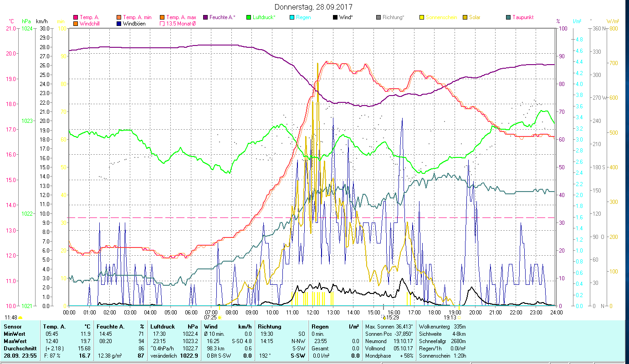Click the 'Vollmond 05.10.17' entry
This screenshot has width=629, height=364.
coord(389,349)
